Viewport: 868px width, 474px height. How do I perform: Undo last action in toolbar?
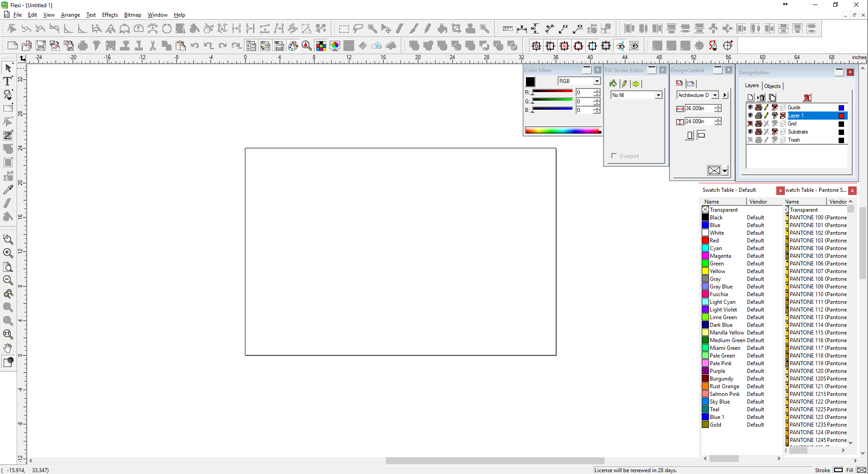pos(195,46)
